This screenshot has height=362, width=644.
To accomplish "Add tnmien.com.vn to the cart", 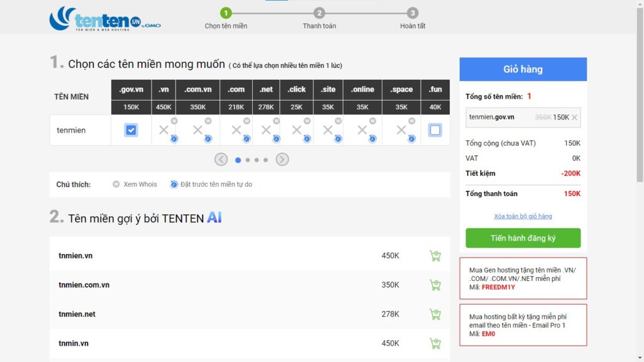I will coord(435,285).
